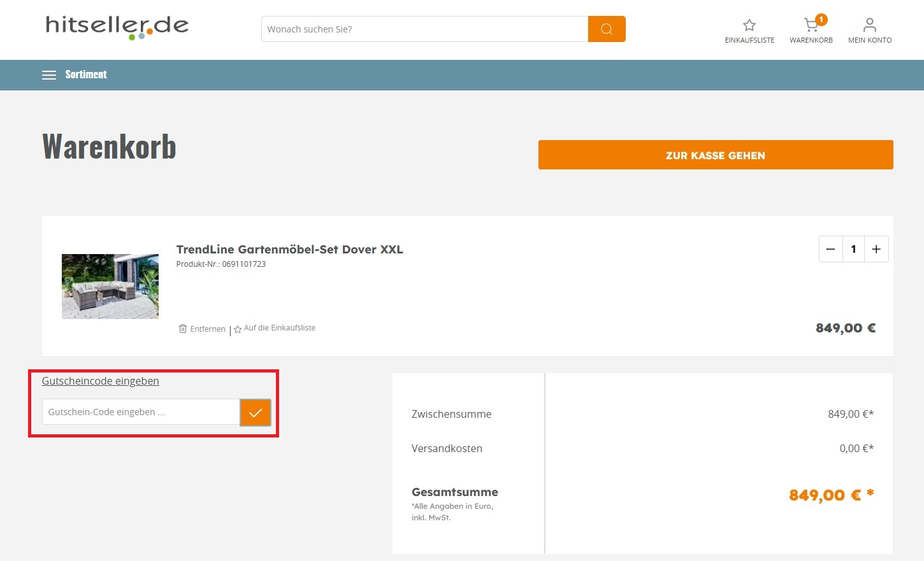Click the Alle Angaben in Euro note

(x=452, y=512)
